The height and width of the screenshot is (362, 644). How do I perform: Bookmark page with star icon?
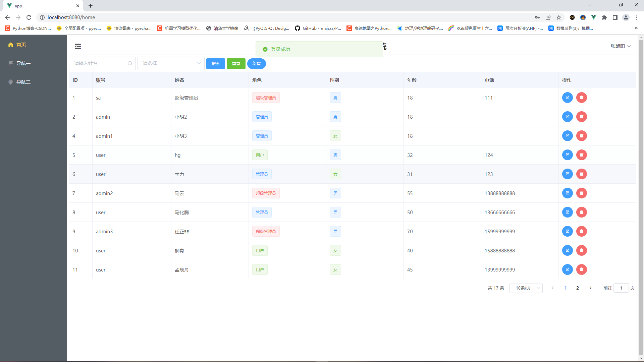[x=559, y=17]
